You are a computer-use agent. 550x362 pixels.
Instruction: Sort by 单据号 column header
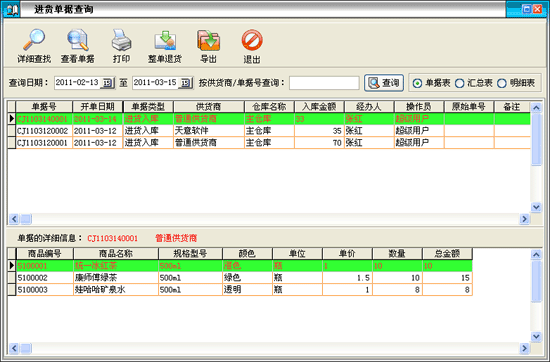(x=44, y=107)
